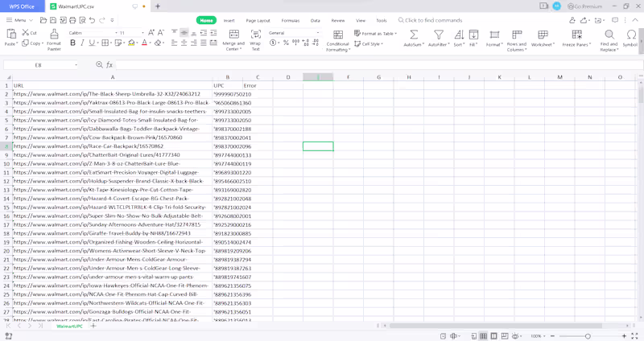Undo the last action
The width and height of the screenshot is (644, 341).
pyautogui.click(x=92, y=20)
